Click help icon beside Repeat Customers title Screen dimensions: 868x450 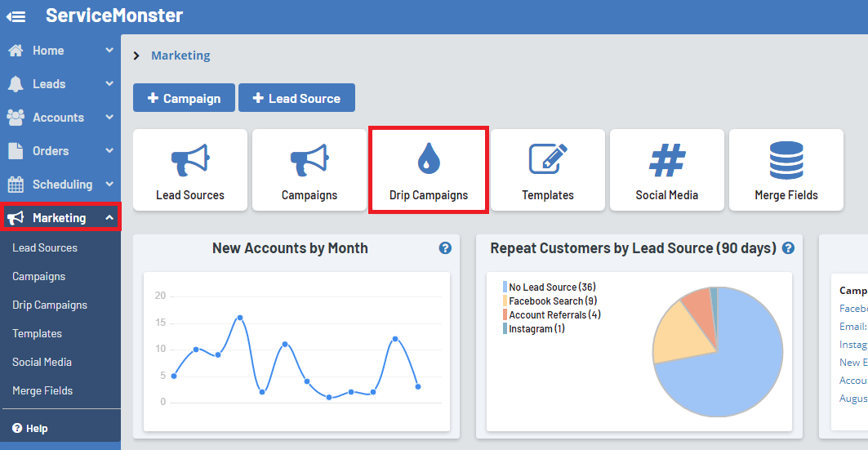[788, 248]
